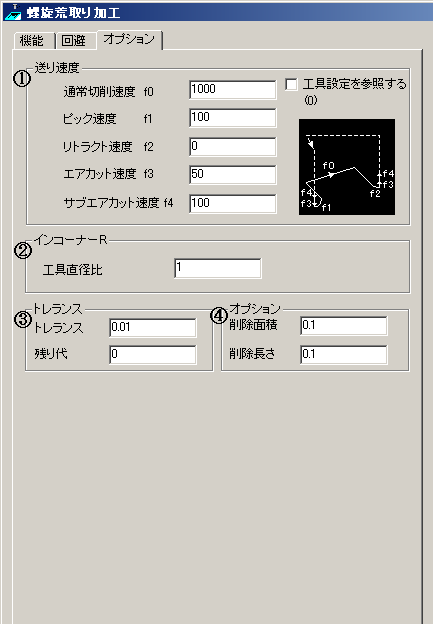Click the エアカット速度 f3 field
The width and height of the screenshot is (433, 624).
point(233,175)
